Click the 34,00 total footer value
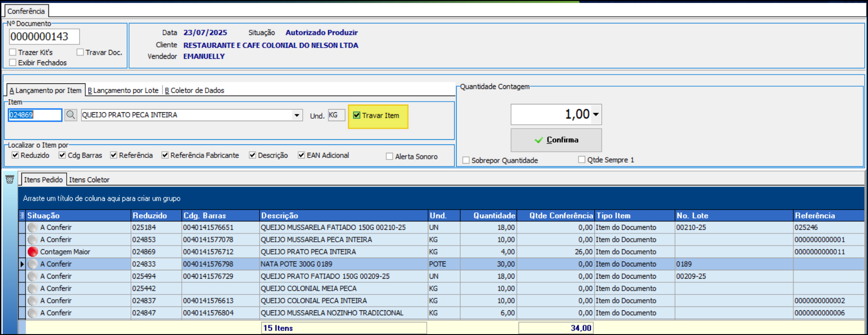The height and width of the screenshot is (335, 868). 556,328
